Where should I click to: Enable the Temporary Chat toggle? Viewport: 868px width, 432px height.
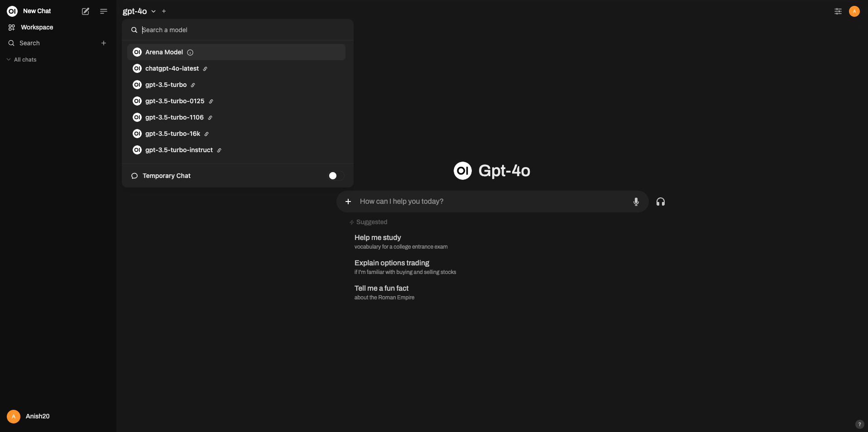[x=335, y=176]
